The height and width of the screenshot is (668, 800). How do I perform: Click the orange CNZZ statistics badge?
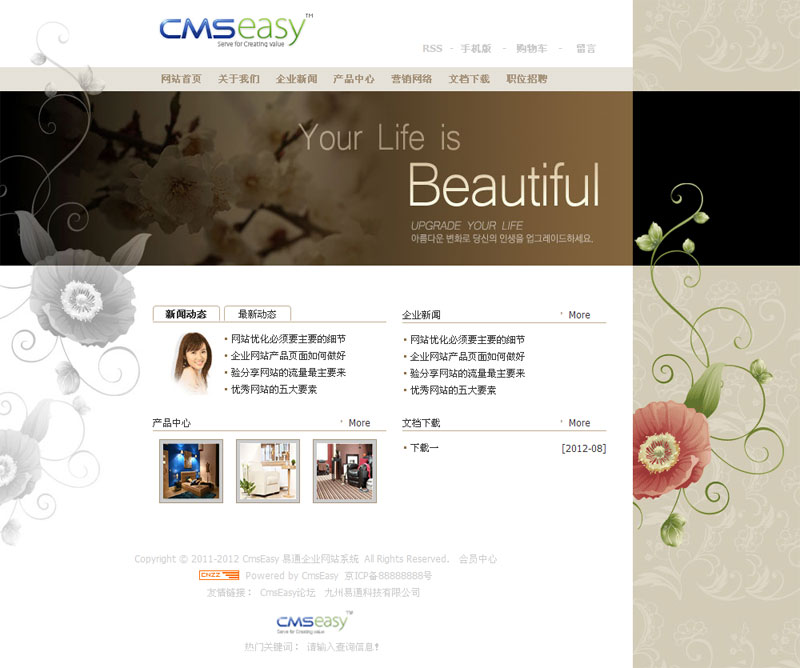pos(218,575)
